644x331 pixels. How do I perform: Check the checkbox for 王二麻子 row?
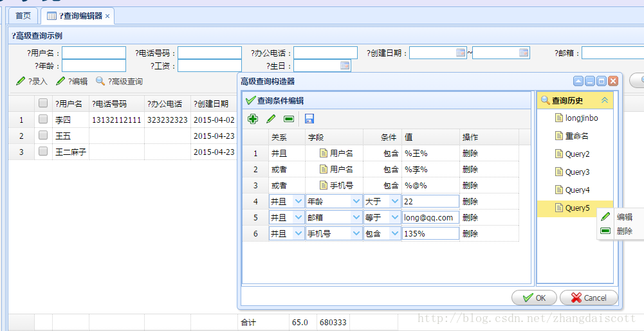click(x=43, y=151)
